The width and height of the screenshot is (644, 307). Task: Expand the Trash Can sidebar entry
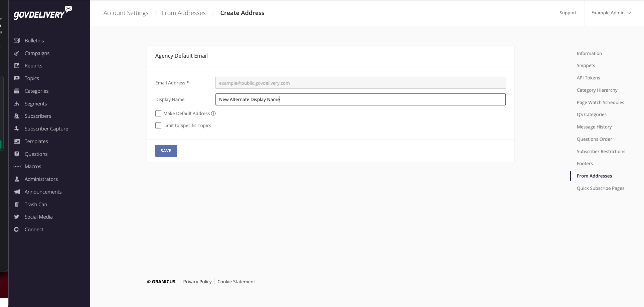coord(35,204)
